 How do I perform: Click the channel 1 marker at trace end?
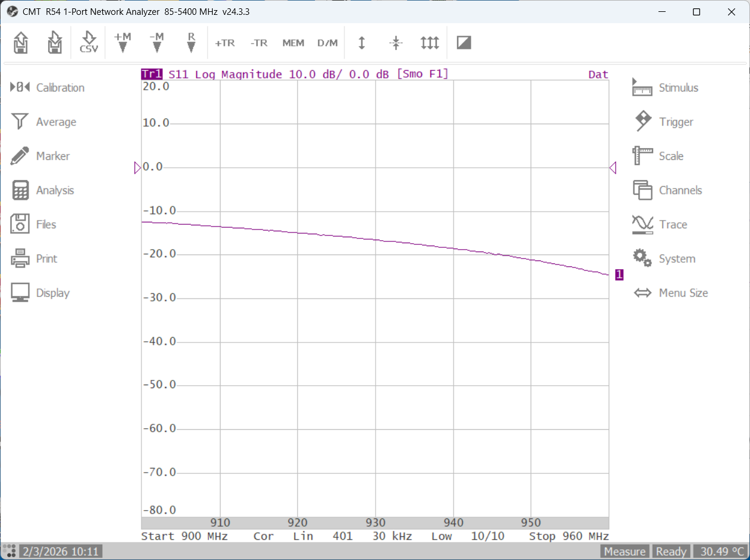coord(619,275)
